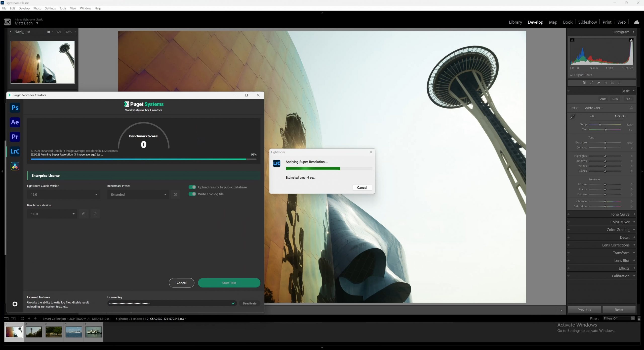This screenshot has height=350, width=644.
Task: Open the Benchmark Preset dropdown
Action: [x=138, y=194]
